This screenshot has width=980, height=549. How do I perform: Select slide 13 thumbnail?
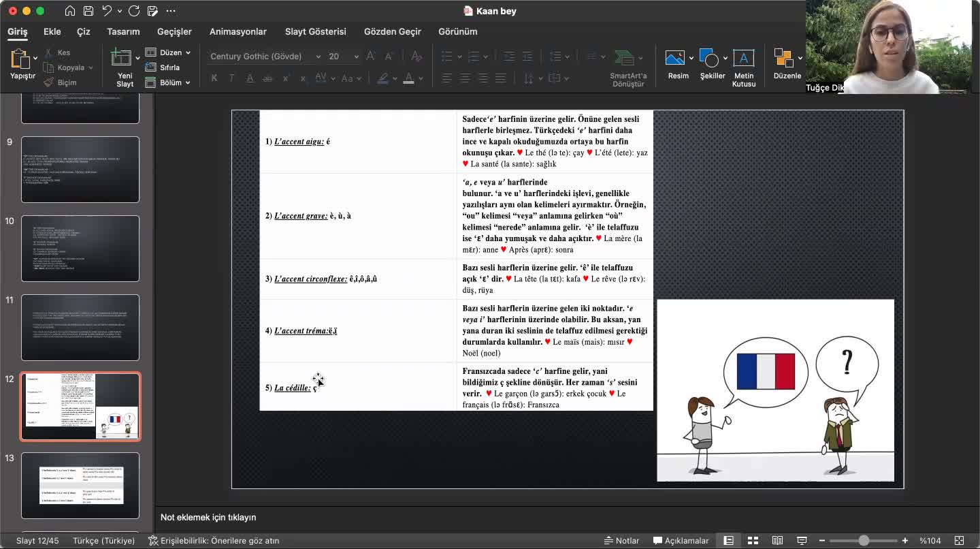point(80,486)
